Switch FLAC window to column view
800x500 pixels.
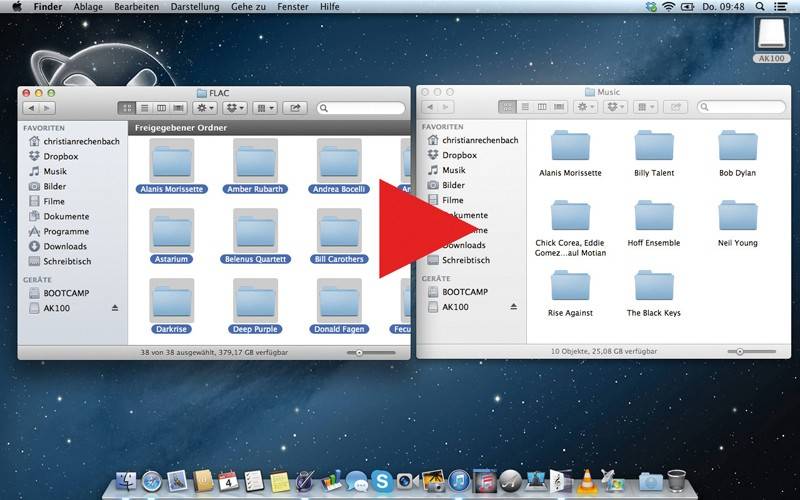coord(161,108)
